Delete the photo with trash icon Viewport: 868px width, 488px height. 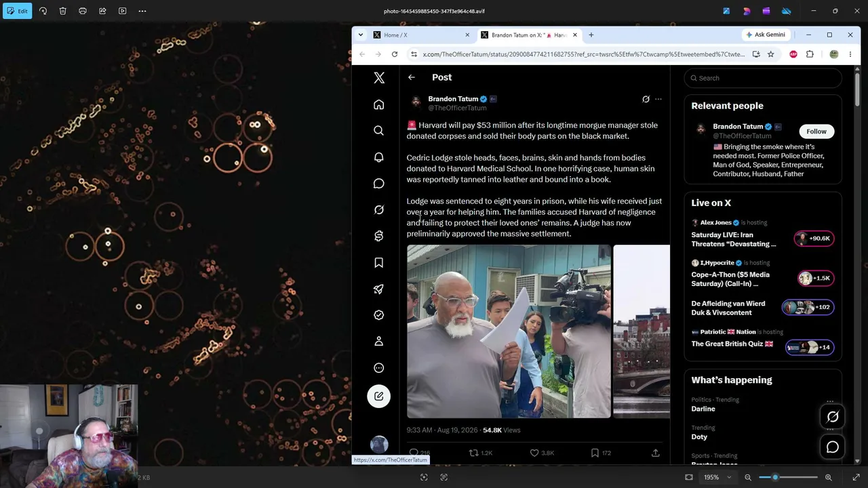(62, 11)
